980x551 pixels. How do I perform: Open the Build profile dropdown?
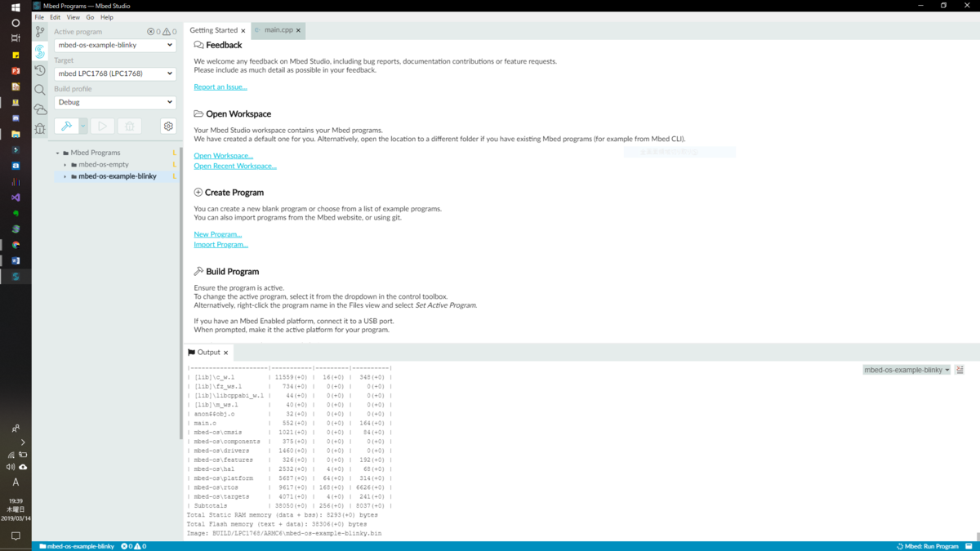[115, 102]
